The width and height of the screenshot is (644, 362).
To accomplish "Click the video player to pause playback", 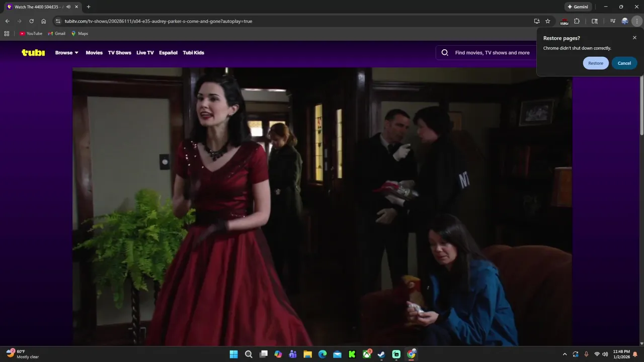I will tap(322, 207).
